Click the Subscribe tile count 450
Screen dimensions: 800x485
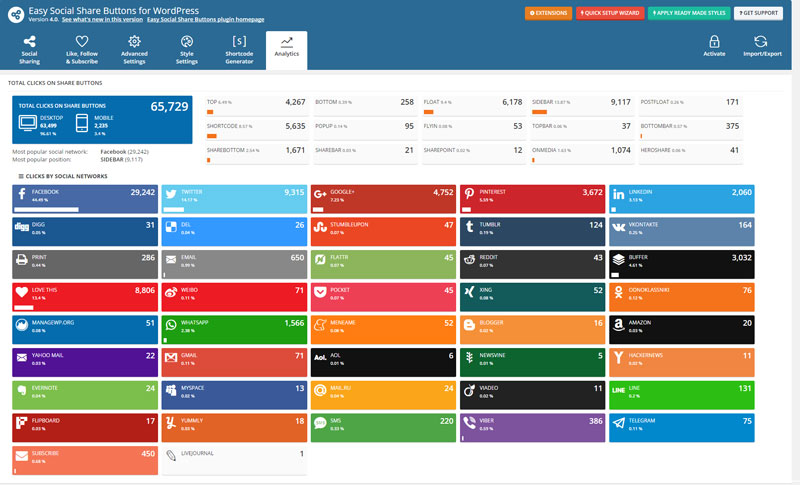[148, 453]
